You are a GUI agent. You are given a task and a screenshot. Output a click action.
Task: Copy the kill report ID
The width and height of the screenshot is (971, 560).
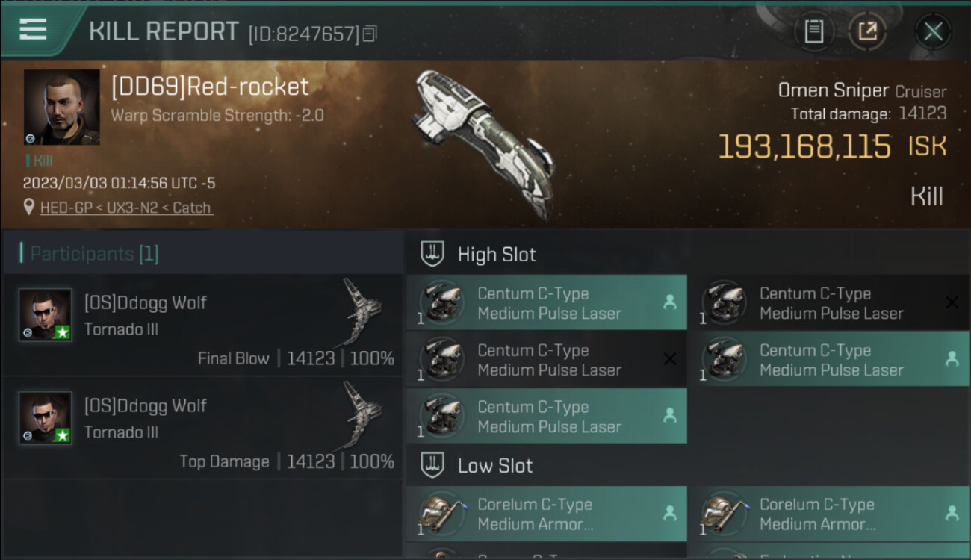coord(370,34)
